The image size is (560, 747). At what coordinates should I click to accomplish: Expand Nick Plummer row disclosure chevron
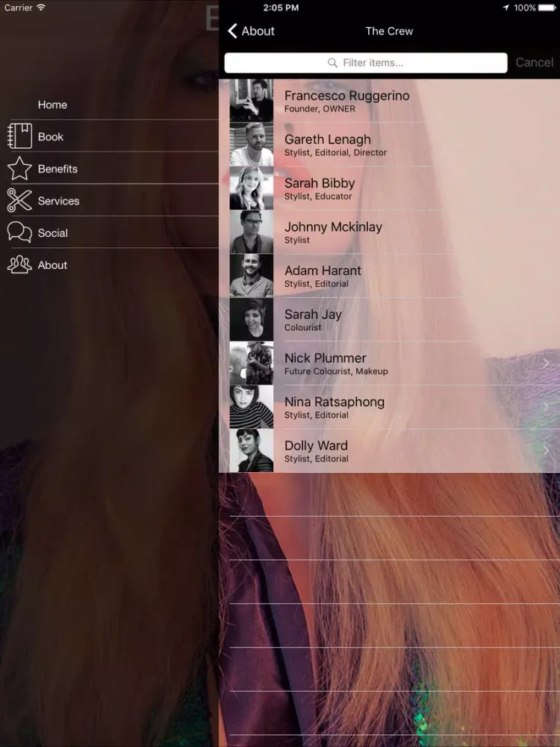coord(546,364)
